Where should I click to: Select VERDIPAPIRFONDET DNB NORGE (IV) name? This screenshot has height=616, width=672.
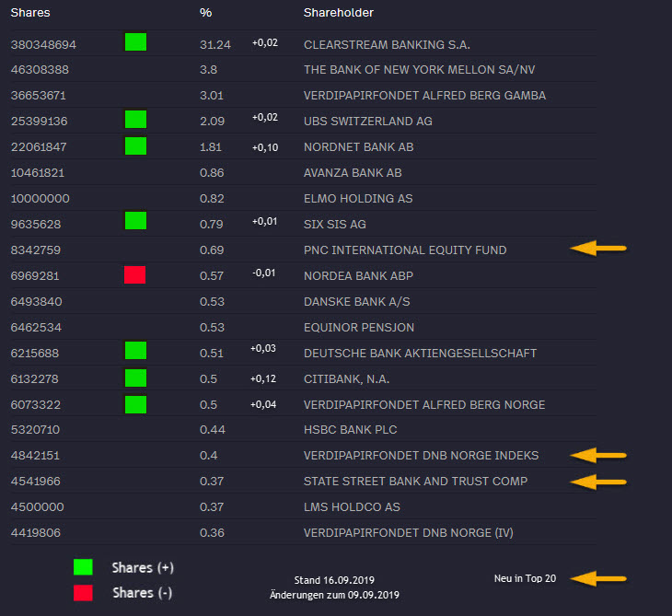click(x=408, y=533)
